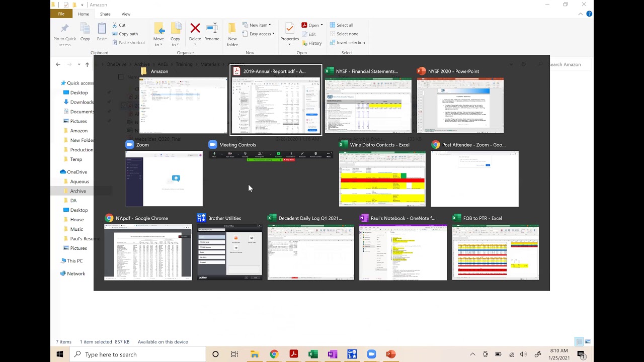Image resolution: width=644 pixels, height=362 pixels.
Task: Open the Action Center notifications icon
Action: click(581, 354)
